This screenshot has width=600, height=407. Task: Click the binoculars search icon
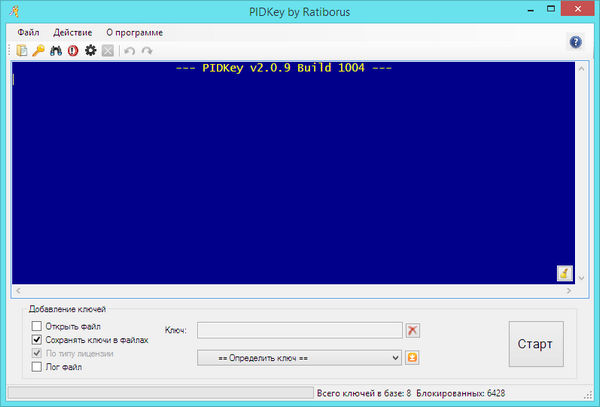coord(56,50)
